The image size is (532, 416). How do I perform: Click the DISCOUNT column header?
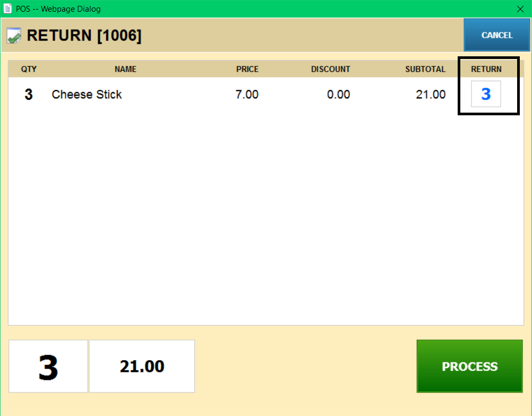330,69
